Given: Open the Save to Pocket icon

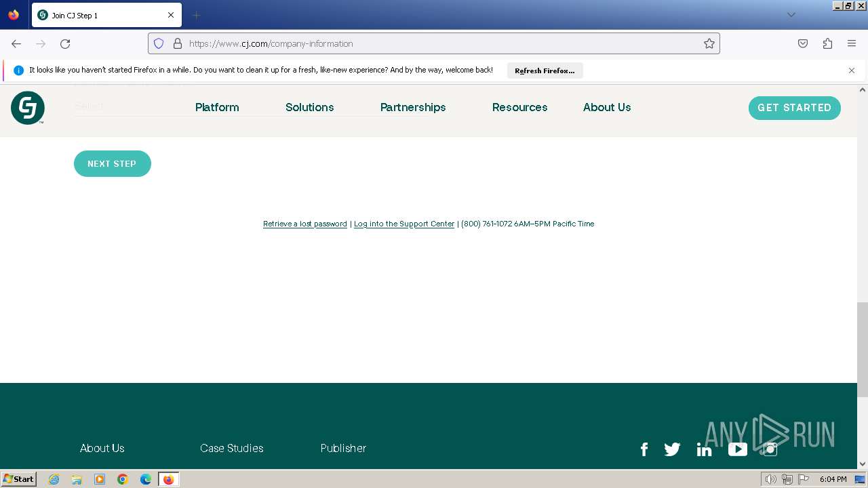Looking at the screenshot, I should tap(803, 43).
